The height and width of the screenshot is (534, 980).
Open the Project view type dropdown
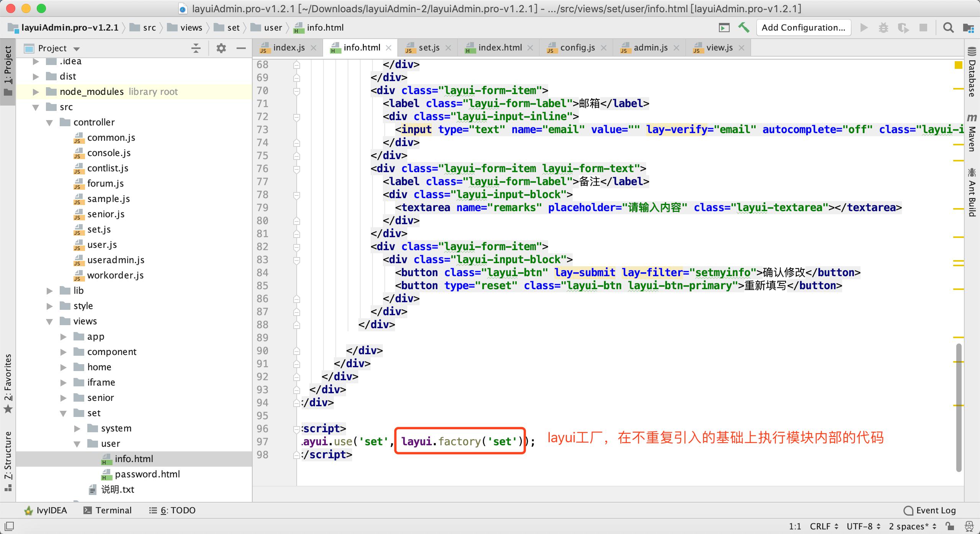coord(52,48)
